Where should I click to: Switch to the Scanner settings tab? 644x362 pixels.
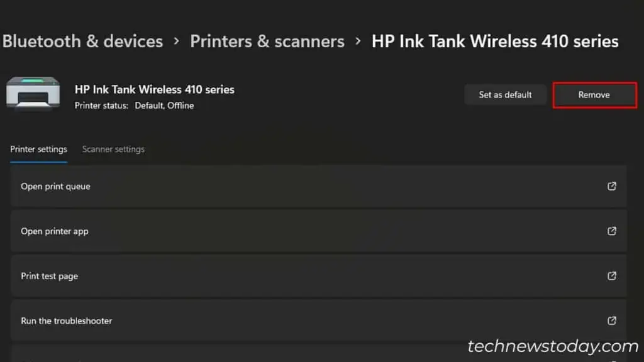(113, 149)
